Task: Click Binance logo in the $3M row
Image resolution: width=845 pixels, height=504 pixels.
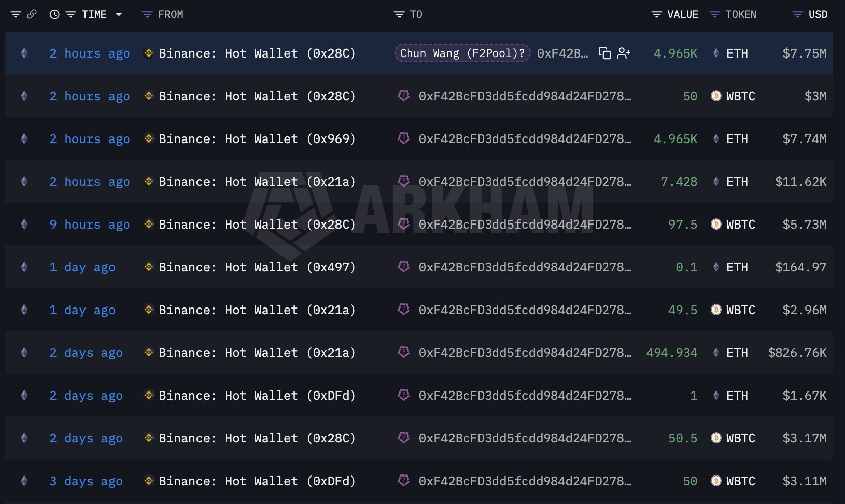Action: coord(149,96)
